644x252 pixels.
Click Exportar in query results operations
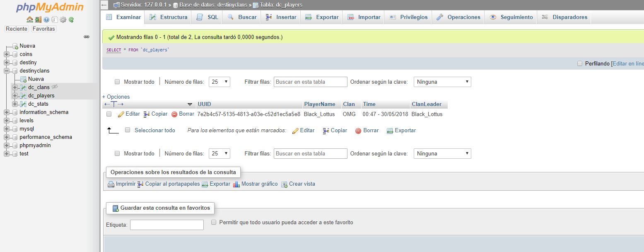[216, 184]
